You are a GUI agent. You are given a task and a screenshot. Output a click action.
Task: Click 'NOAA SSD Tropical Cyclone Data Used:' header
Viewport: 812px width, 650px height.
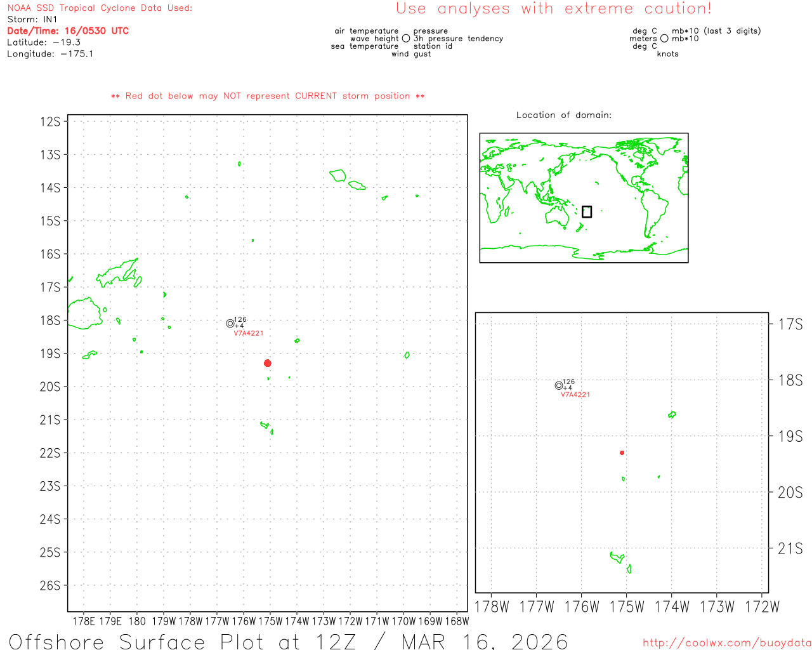click(100, 8)
